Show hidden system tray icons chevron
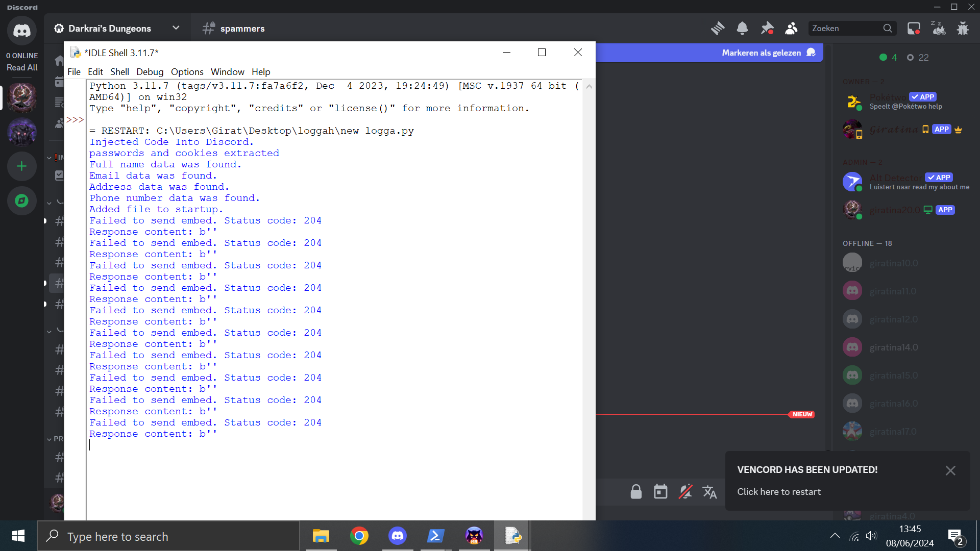 click(835, 536)
